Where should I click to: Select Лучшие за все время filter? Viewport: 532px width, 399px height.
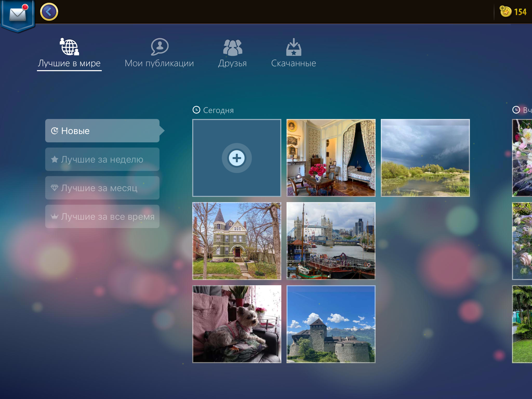tap(102, 216)
